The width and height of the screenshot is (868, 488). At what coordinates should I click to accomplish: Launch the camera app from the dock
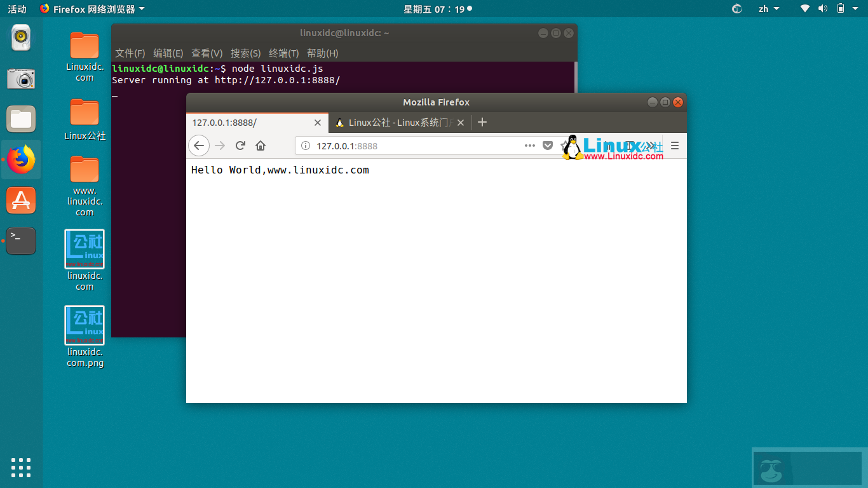[x=21, y=79]
